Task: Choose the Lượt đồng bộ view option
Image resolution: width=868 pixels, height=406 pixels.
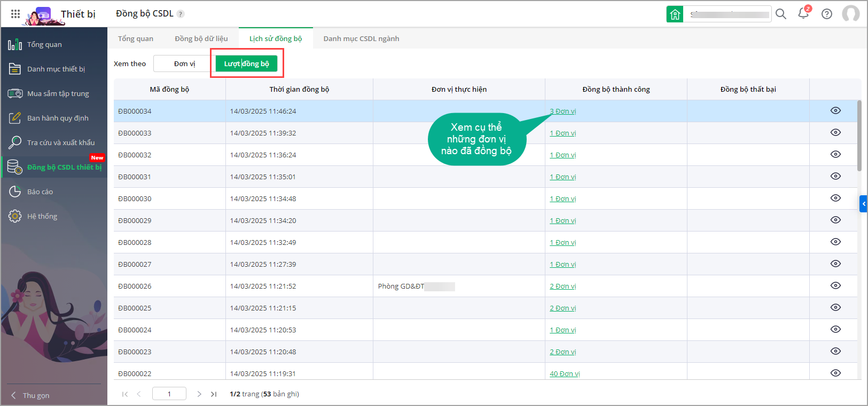Action: tap(246, 63)
